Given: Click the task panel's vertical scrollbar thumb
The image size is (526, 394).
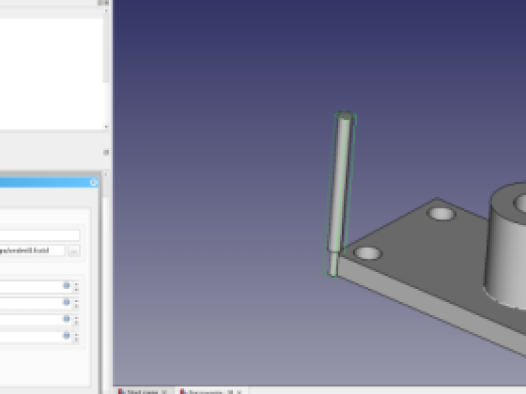Looking at the screenshot, I should pos(105,186).
